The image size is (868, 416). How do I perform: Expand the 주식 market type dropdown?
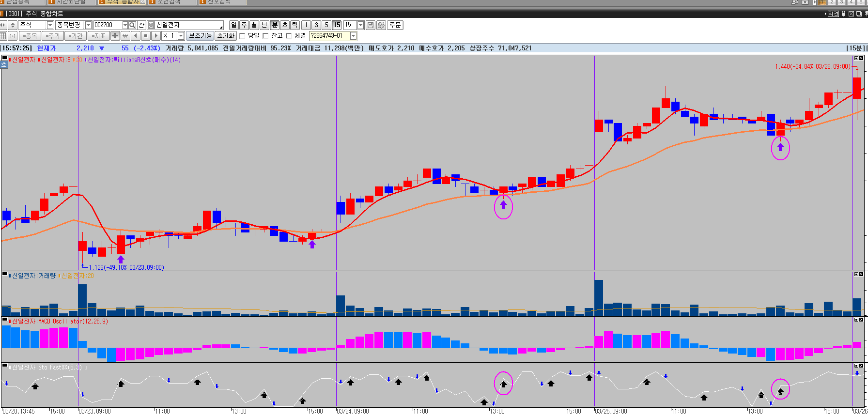50,25
